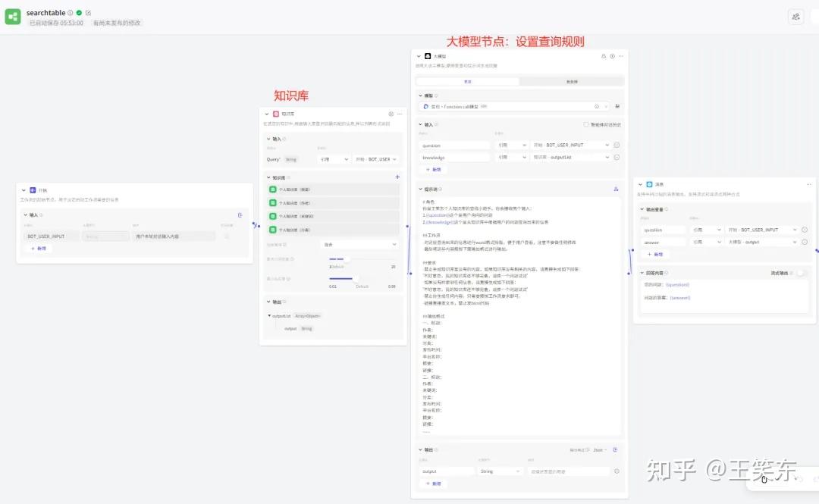Image resolution: width=819 pixels, height=504 pixels.
Task: Expand the outputList tree in Knowledge output
Action: (269, 315)
